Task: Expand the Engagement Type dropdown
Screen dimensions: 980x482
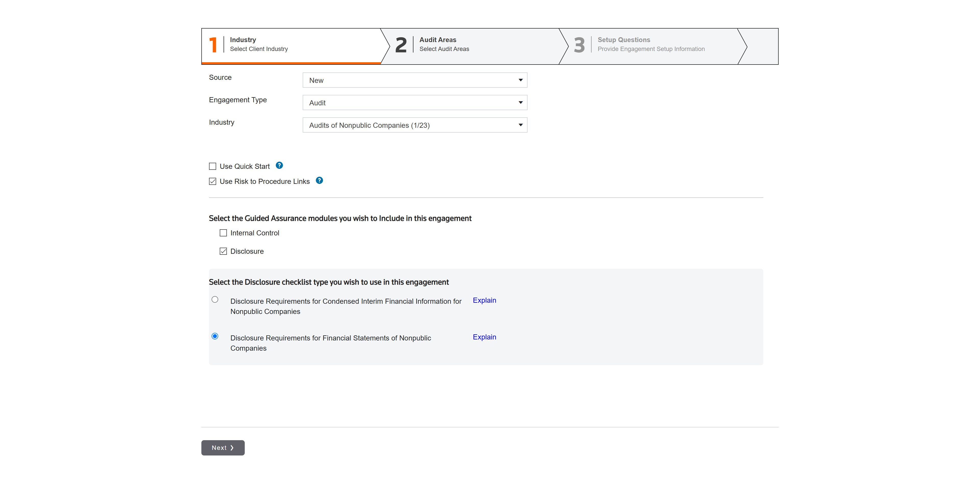Action: [x=415, y=103]
